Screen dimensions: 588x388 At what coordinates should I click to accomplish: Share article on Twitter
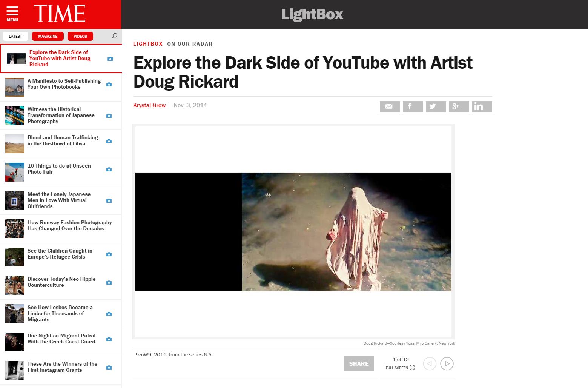click(x=436, y=107)
